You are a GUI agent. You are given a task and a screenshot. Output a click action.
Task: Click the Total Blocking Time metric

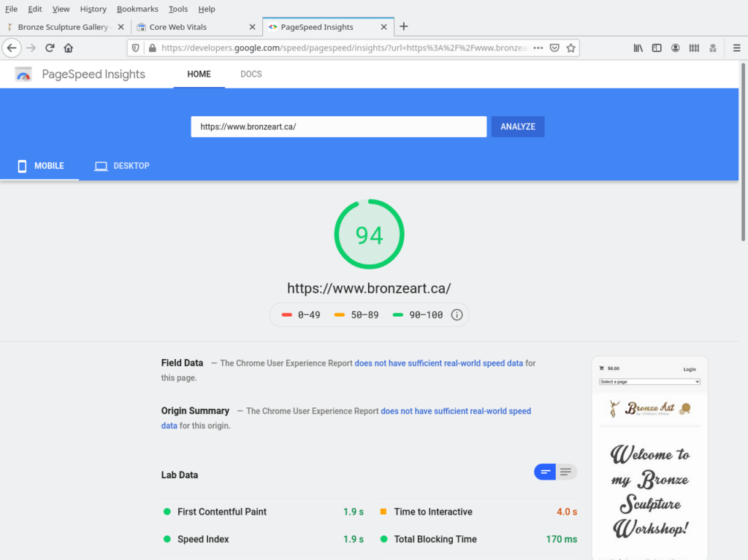478,540
